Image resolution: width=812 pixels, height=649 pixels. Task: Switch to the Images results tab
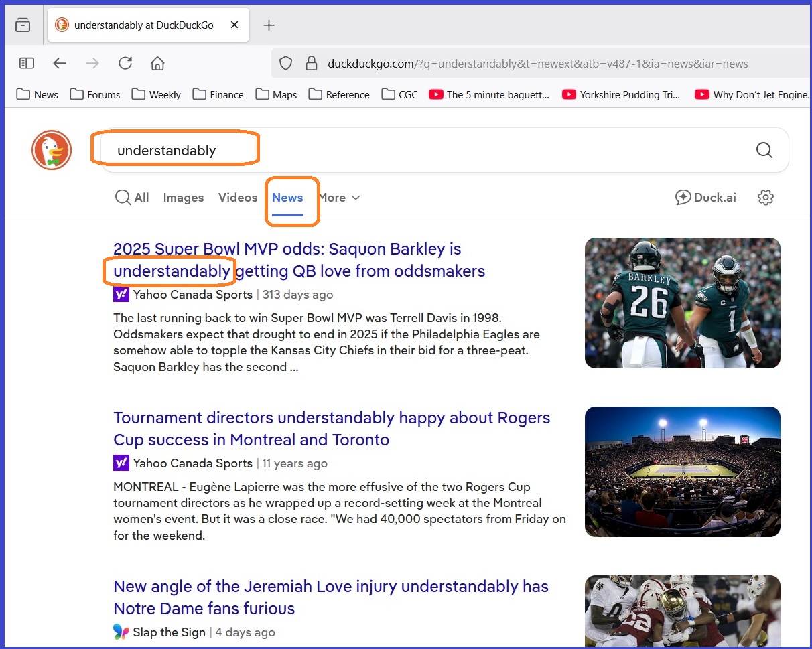(x=183, y=198)
